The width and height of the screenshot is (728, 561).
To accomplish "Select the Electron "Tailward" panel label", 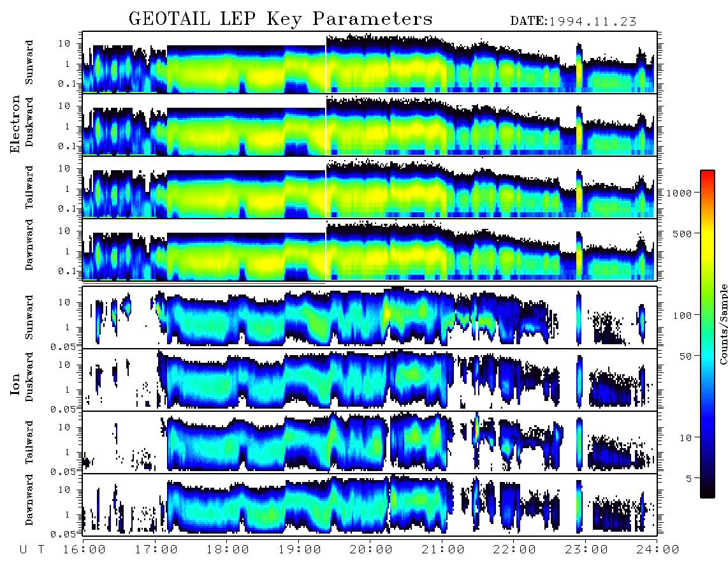I will point(29,187).
